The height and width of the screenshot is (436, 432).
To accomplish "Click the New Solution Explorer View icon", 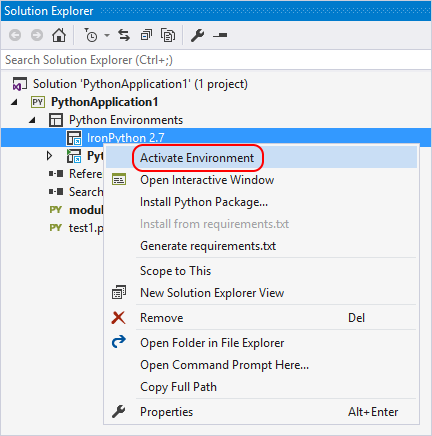I will pos(119,292).
